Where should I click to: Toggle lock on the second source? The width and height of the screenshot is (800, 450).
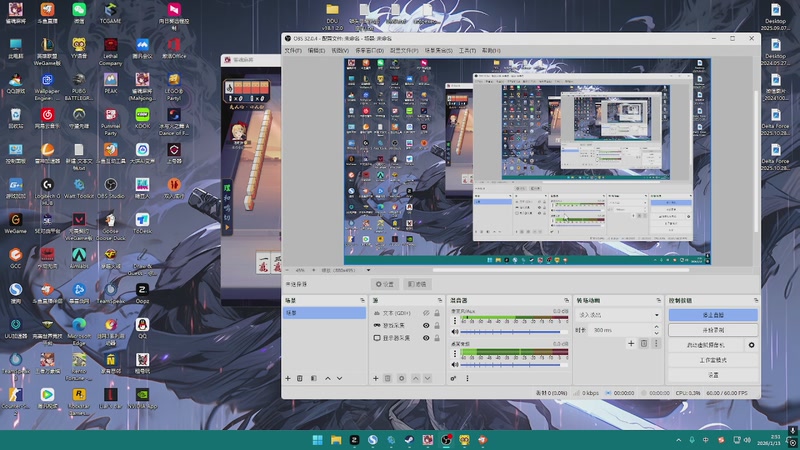coord(438,326)
